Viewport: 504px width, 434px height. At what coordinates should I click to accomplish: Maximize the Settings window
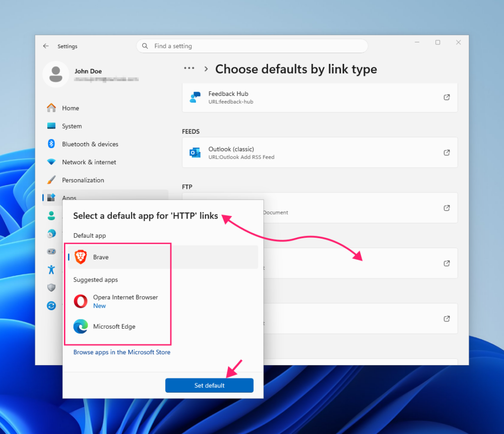point(438,42)
